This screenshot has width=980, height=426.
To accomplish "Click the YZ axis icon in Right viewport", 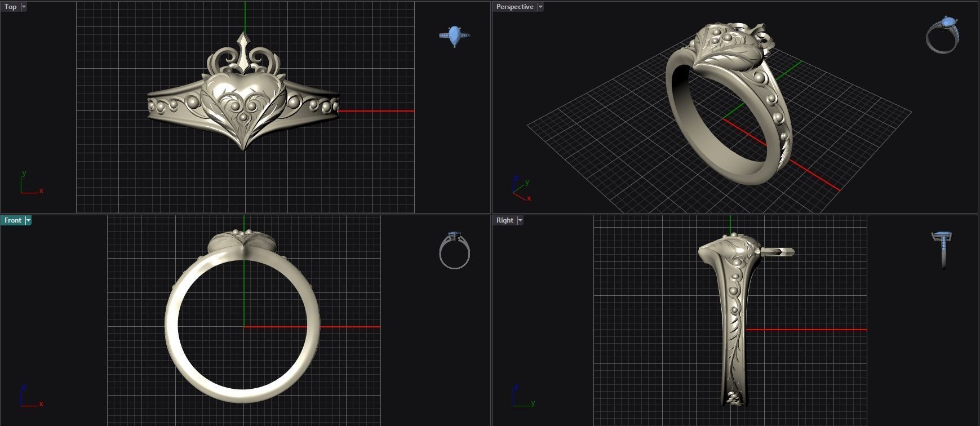I will [524, 396].
